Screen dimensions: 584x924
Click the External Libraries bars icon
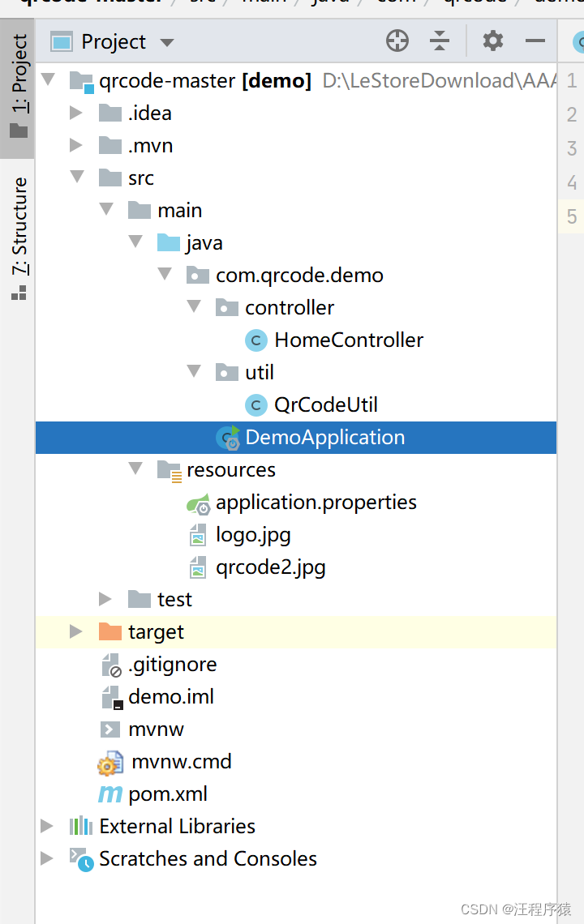tap(81, 826)
